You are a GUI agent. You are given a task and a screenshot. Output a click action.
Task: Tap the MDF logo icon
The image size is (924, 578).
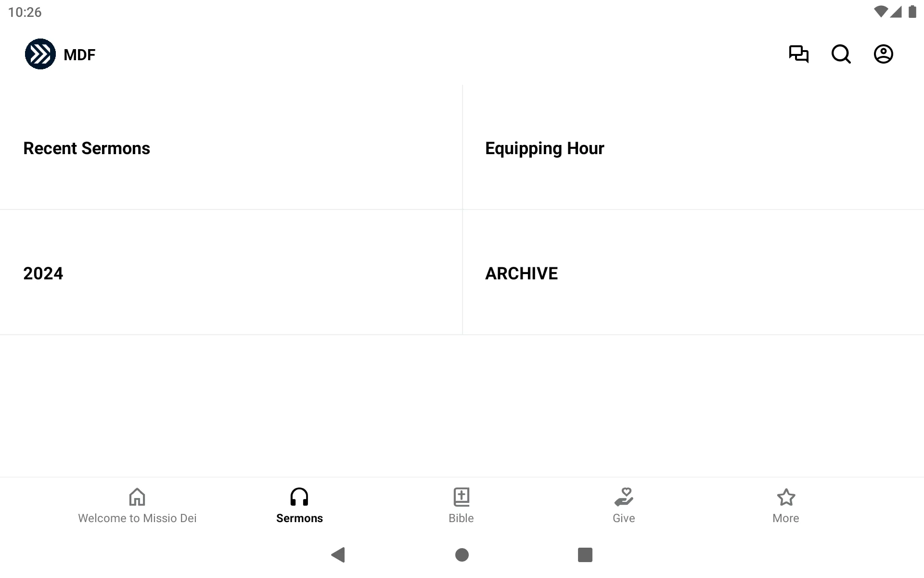coord(40,54)
